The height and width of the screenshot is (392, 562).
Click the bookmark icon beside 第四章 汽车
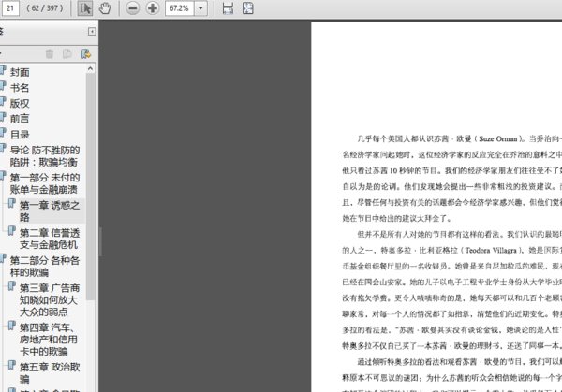(x=12, y=326)
